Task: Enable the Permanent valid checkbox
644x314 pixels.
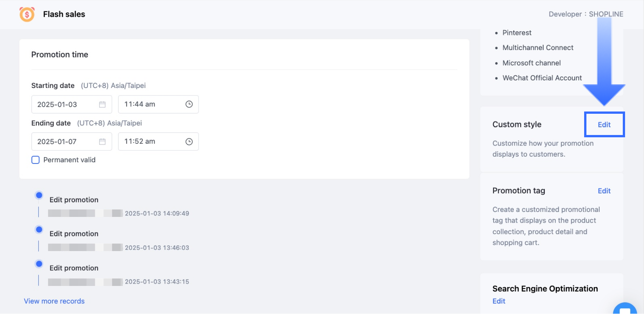Action: point(36,160)
